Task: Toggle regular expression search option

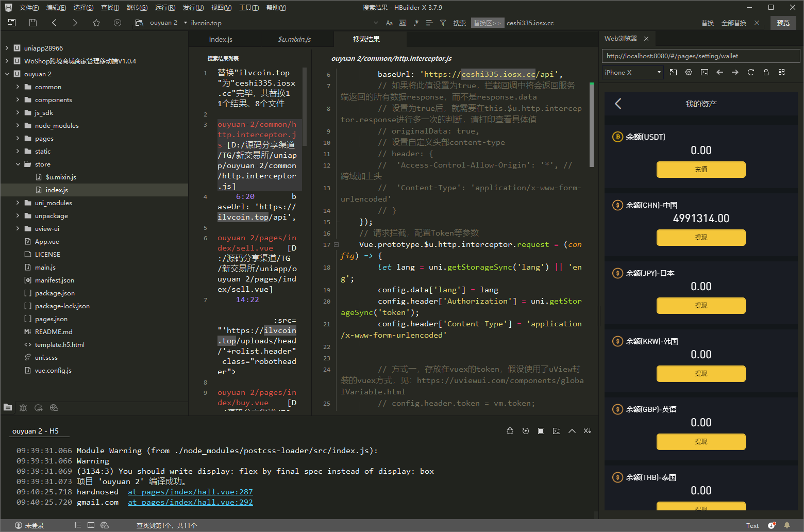Action: pyautogui.click(x=416, y=23)
